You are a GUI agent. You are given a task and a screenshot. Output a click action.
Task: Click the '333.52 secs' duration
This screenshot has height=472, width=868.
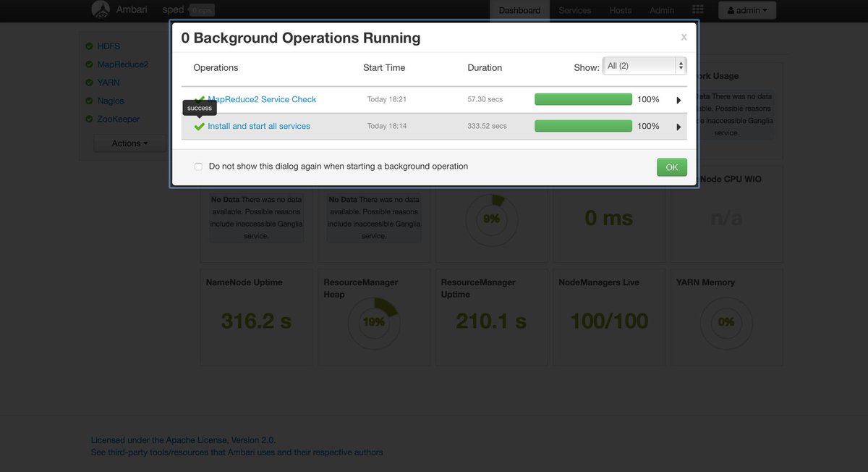point(488,126)
